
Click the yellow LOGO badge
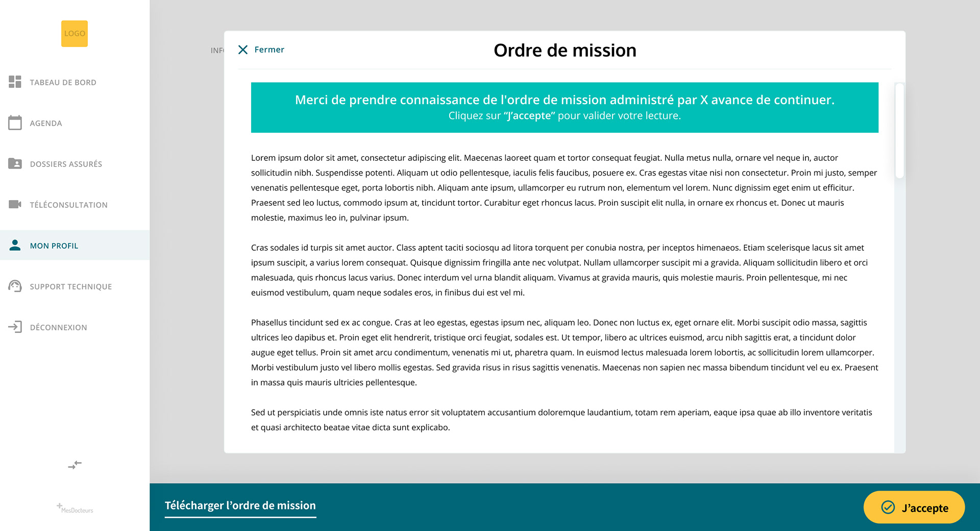click(x=75, y=34)
